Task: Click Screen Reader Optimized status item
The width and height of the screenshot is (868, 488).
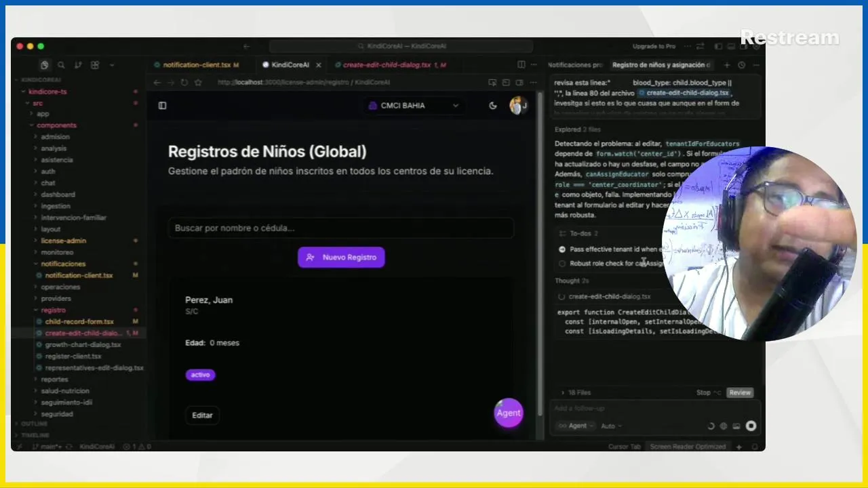Action: pyautogui.click(x=688, y=447)
